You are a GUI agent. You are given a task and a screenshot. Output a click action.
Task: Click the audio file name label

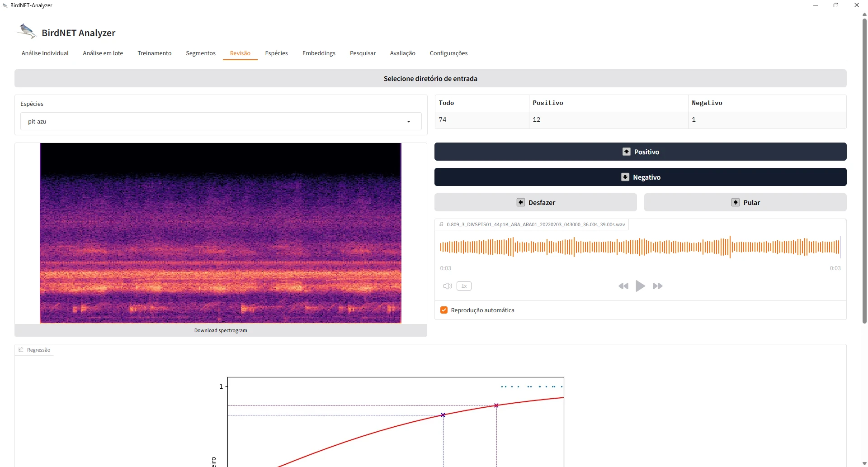[x=532, y=224]
